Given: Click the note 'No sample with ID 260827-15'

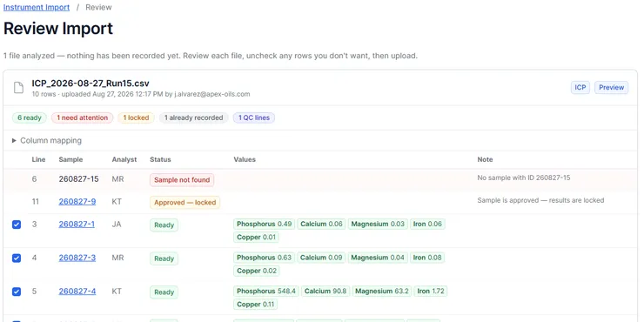Looking at the screenshot, I should click(524, 178).
